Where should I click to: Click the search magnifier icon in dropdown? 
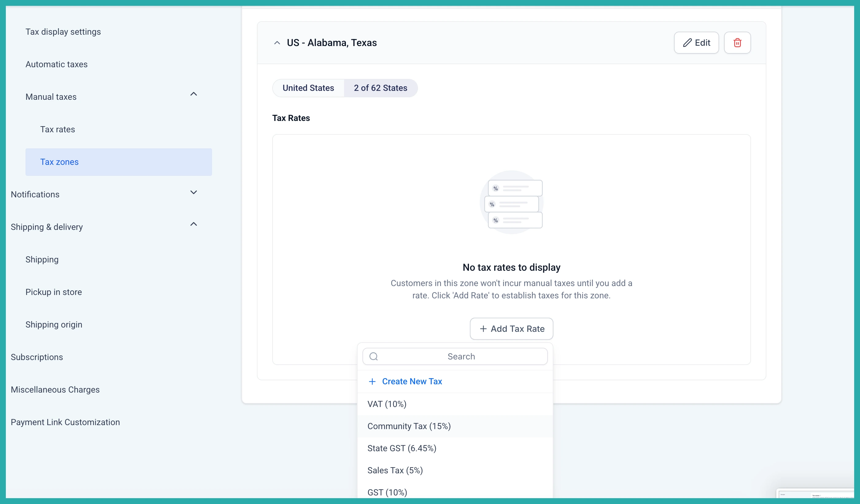[x=374, y=356]
